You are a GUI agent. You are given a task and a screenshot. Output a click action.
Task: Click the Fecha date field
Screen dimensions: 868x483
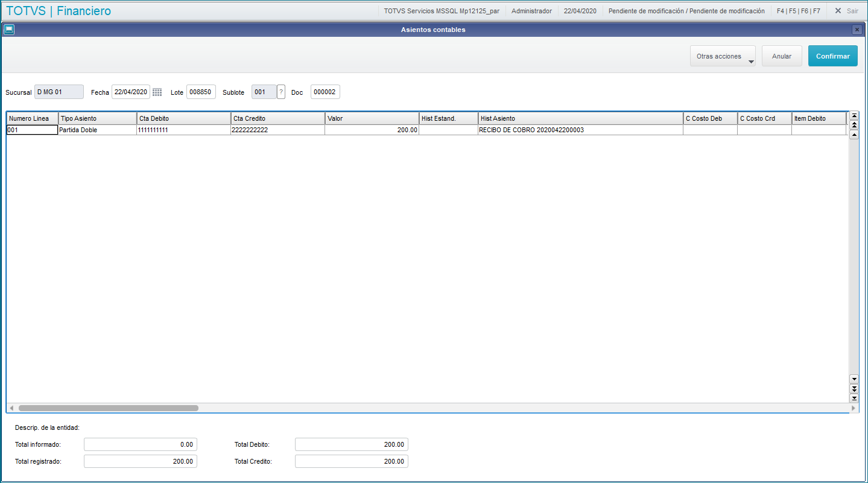pos(131,92)
